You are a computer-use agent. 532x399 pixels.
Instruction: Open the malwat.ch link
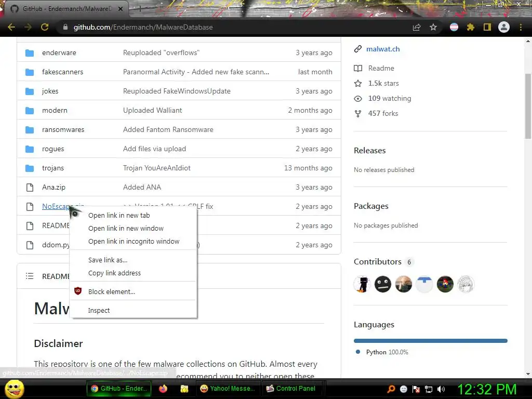pyautogui.click(x=383, y=49)
